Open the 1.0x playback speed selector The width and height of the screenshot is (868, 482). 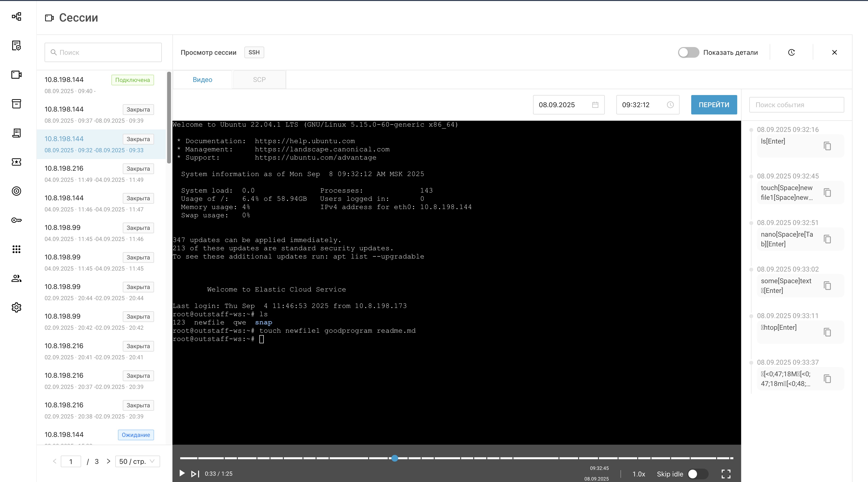click(639, 474)
